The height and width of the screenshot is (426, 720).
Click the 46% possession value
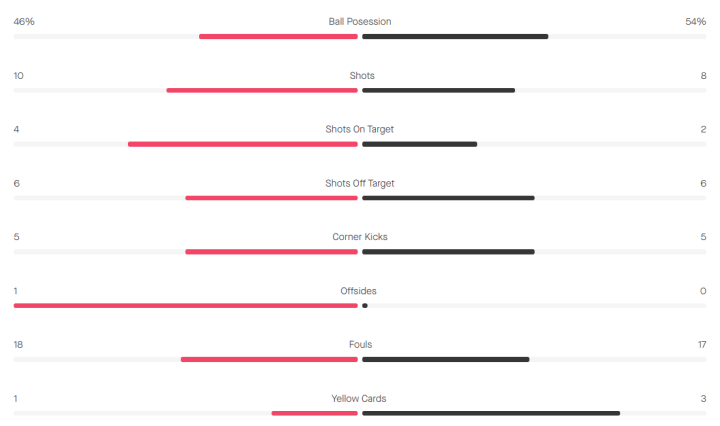[x=24, y=21]
